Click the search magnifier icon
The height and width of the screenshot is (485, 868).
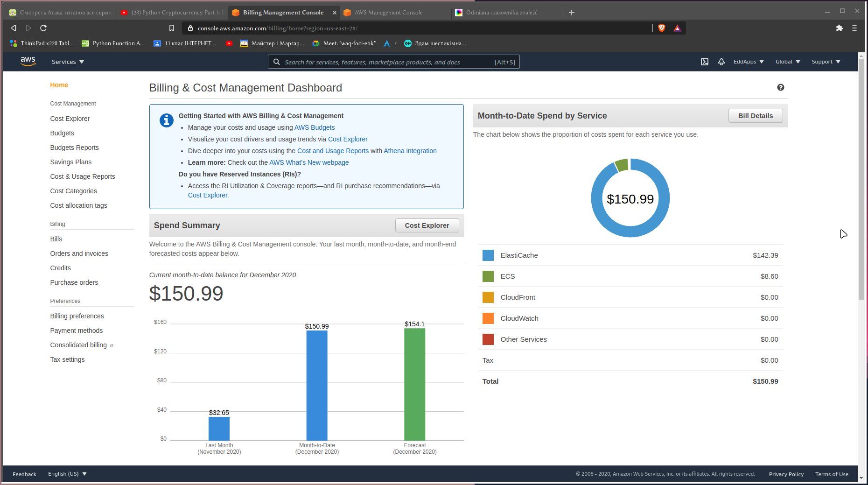[x=277, y=62]
